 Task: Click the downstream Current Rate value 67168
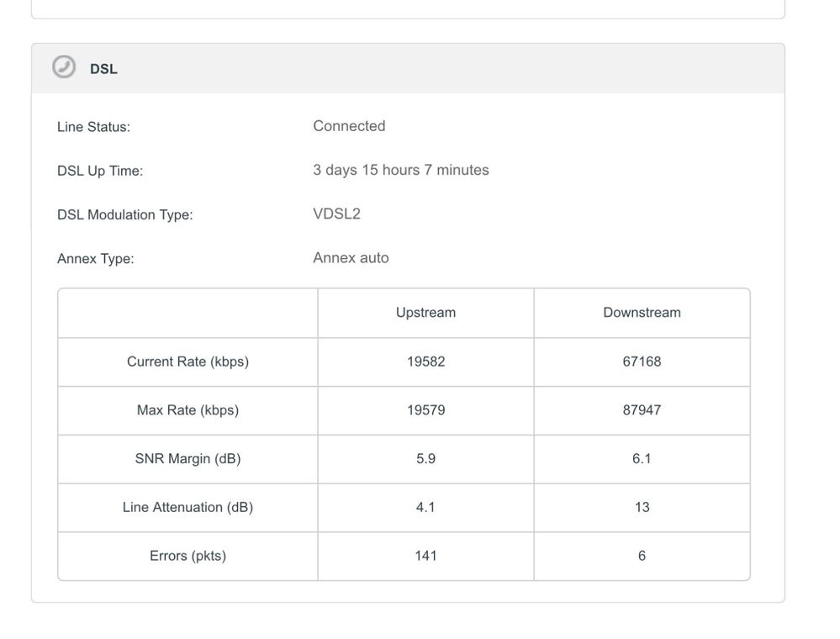(x=642, y=362)
